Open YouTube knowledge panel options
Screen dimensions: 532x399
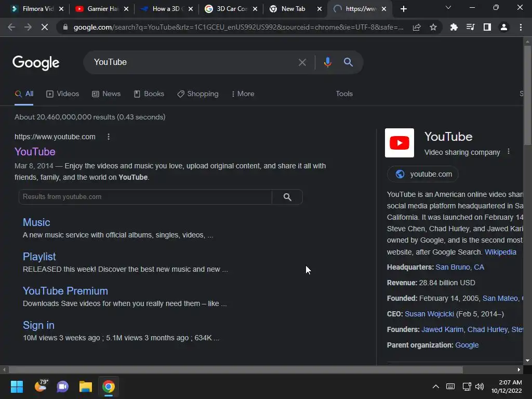tap(508, 152)
